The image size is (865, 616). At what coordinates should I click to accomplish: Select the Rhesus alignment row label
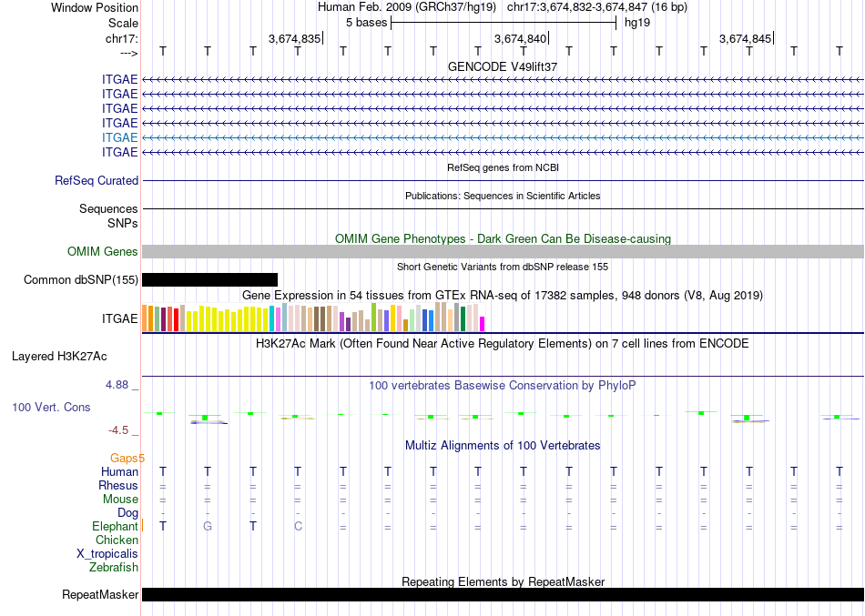tap(118, 485)
